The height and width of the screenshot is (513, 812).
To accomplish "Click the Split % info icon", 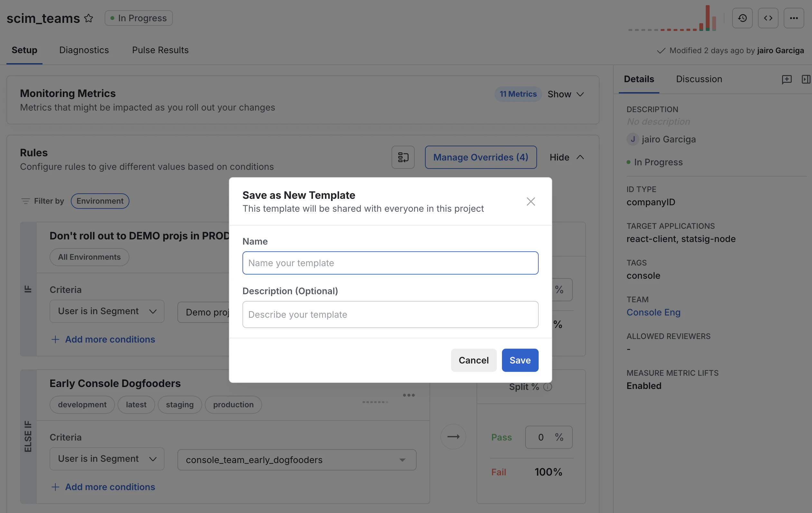I will pyautogui.click(x=548, y=387).
